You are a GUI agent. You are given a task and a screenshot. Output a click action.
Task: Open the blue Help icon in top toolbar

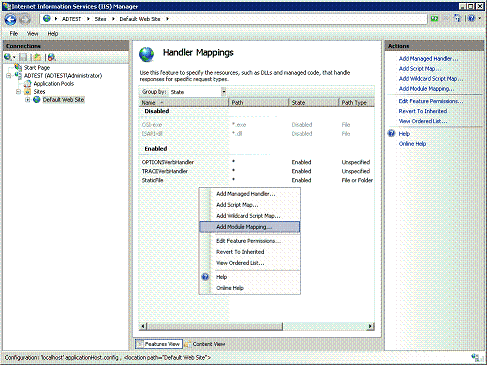(471, 19)
